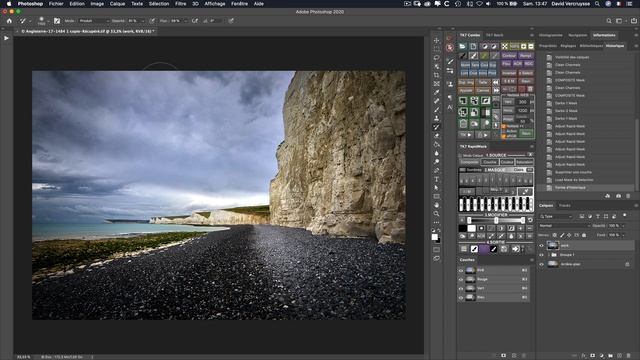640x360 pixels.
Task: Click the foreground color swatch
Action: pos(435,237)
